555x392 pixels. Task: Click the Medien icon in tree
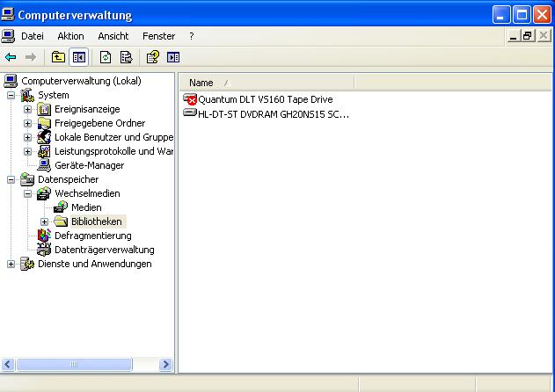click(61, 207)
